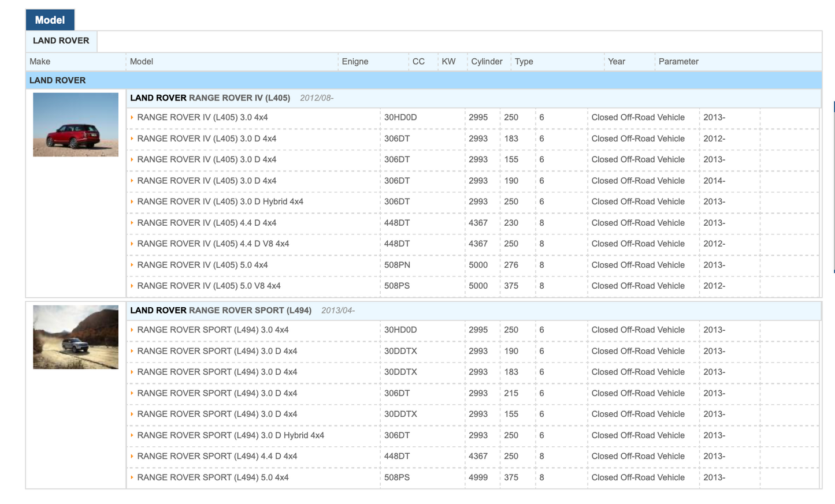Screen dimensions: 835x504
Task: Click arrow icon on RANGE ROVER IV 190 KW row
Action: (132, 181)
